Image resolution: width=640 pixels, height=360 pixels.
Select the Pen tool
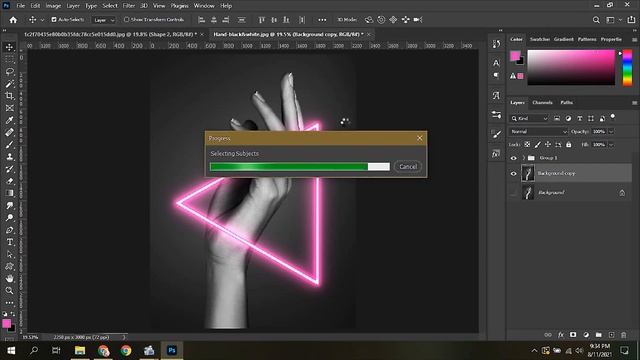pos(9,230)
